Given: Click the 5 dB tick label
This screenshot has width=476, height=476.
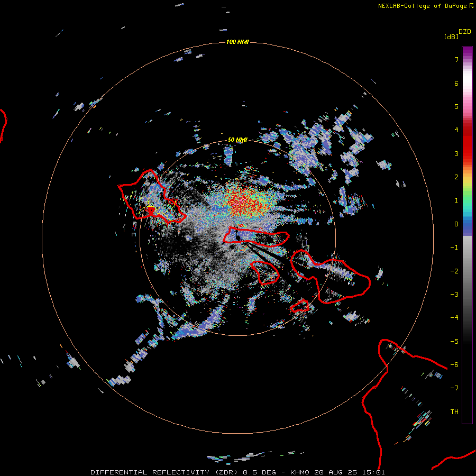Looking at the screenshot, I should [x=456, y=106].
